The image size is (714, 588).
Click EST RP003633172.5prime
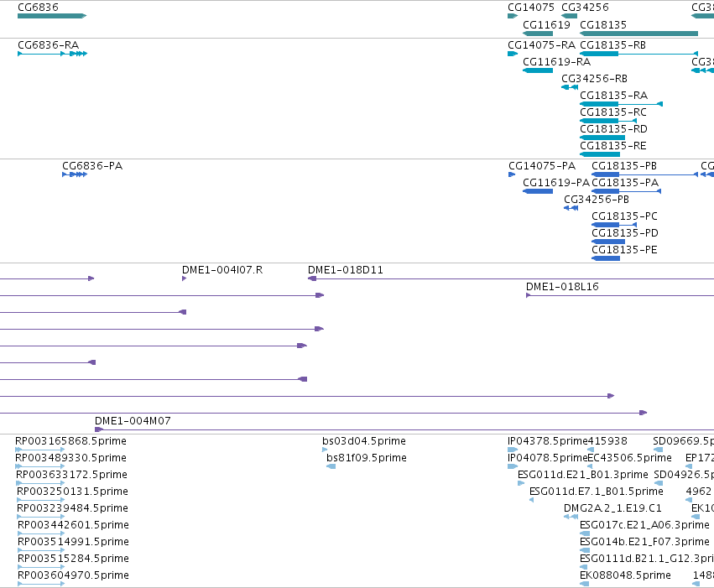click(40, 483)
